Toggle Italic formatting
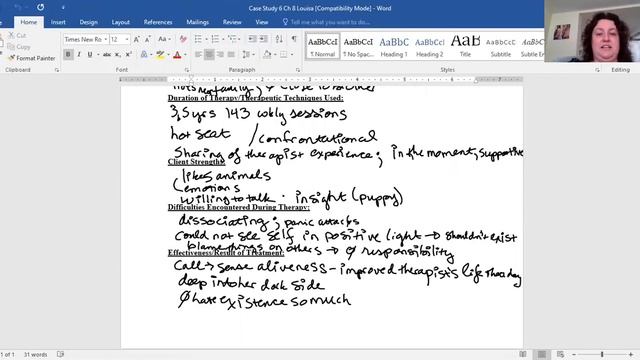The image size is (640, 360). [79, 54]
